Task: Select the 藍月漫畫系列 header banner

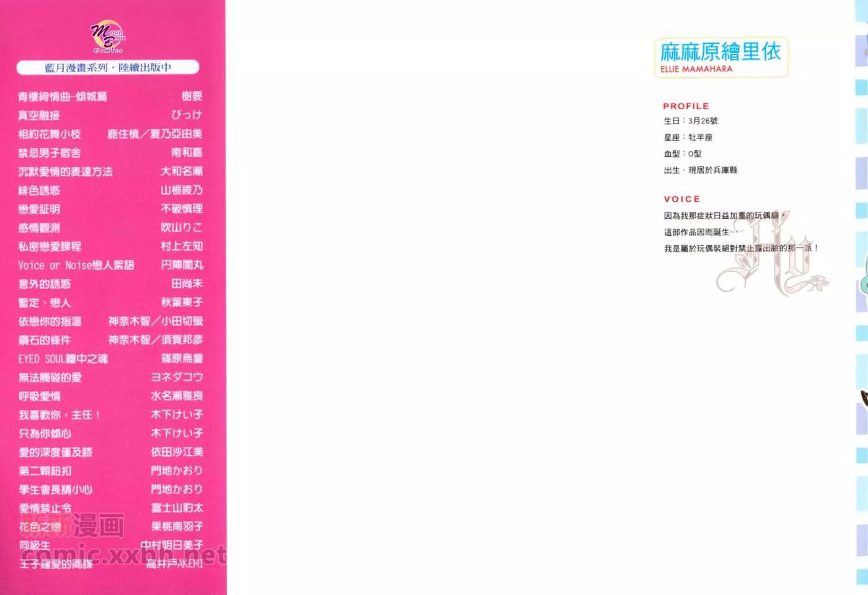Action: click(x=108, y=67)
